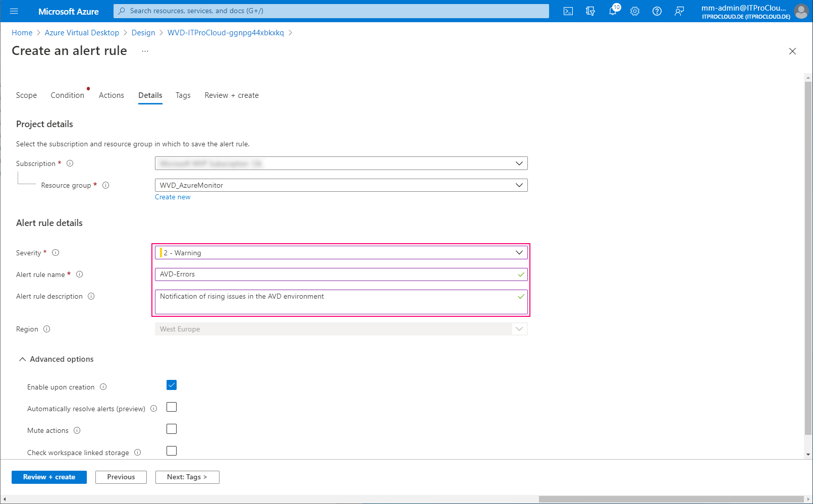
Task: Click the search magnifier icon
Action: pyautogui.click(x=122, y=11)
